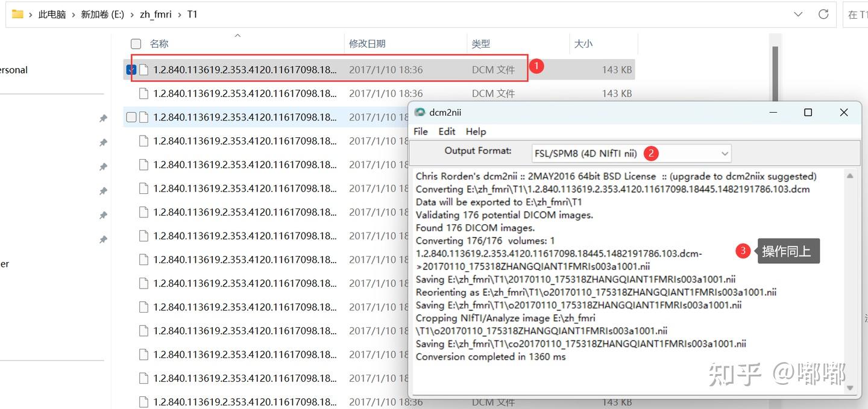Click the document icon of the last file row
Viewport: 868px width, 409px height.
[x=143, y=401]
